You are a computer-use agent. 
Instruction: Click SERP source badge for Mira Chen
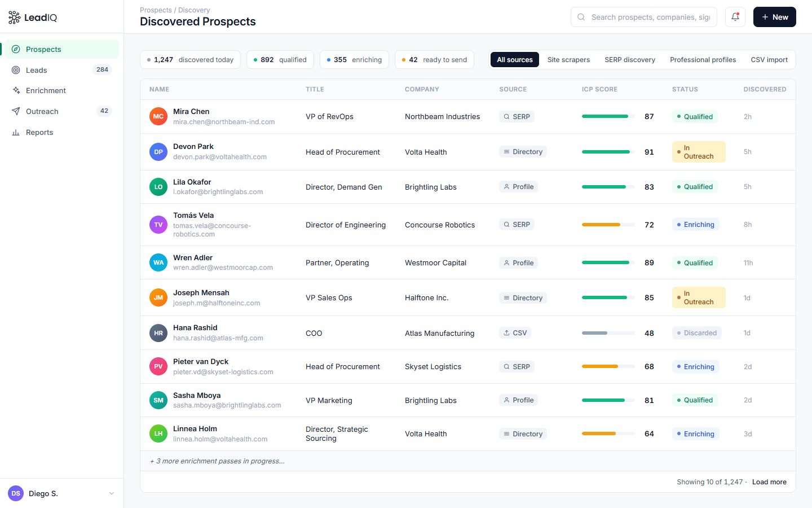click(x=517, y=117)
